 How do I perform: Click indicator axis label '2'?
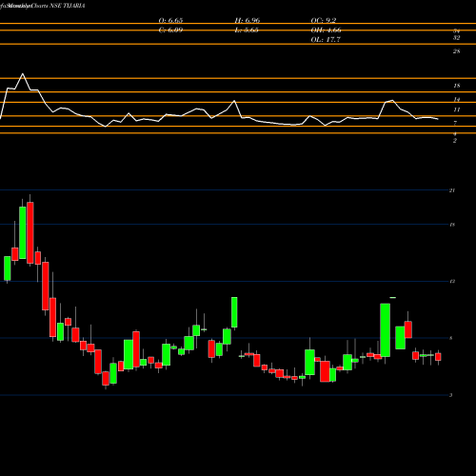pos(455,141)
